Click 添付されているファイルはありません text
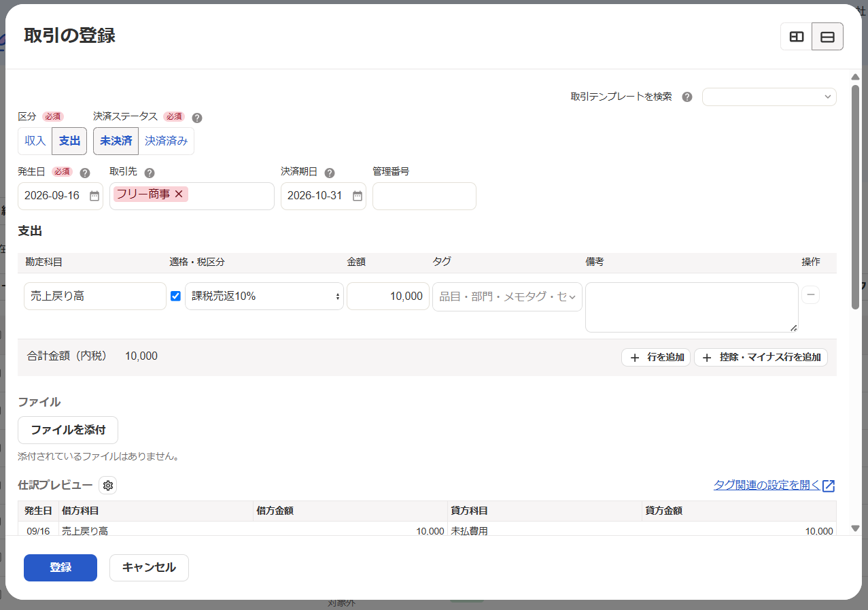 pyautogui.click(x=99, y=456)
